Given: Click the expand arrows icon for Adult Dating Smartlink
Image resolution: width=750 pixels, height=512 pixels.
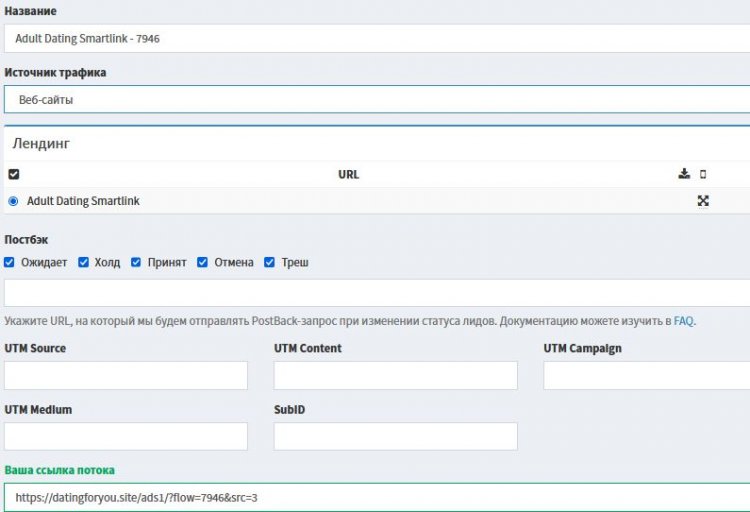Looking at the screenshot, I should pyautogui.click(x=703, y=201).
